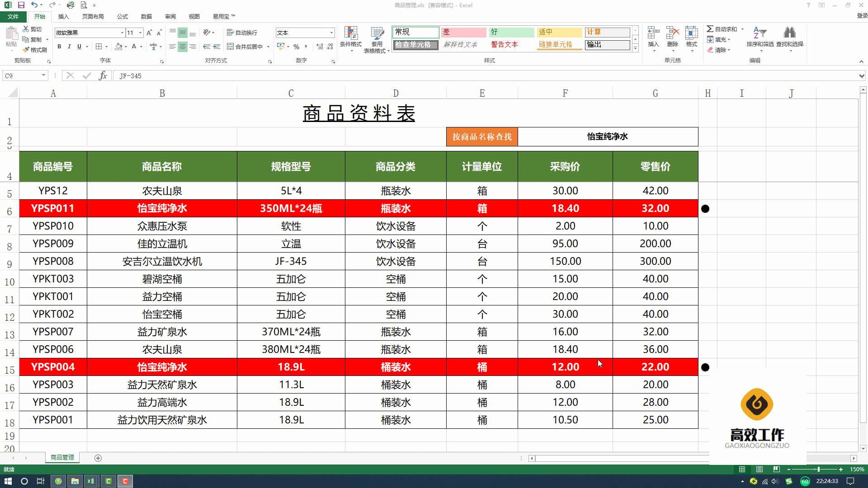Click accounting number format icon
868x488 pixels.
click(281, 47)
